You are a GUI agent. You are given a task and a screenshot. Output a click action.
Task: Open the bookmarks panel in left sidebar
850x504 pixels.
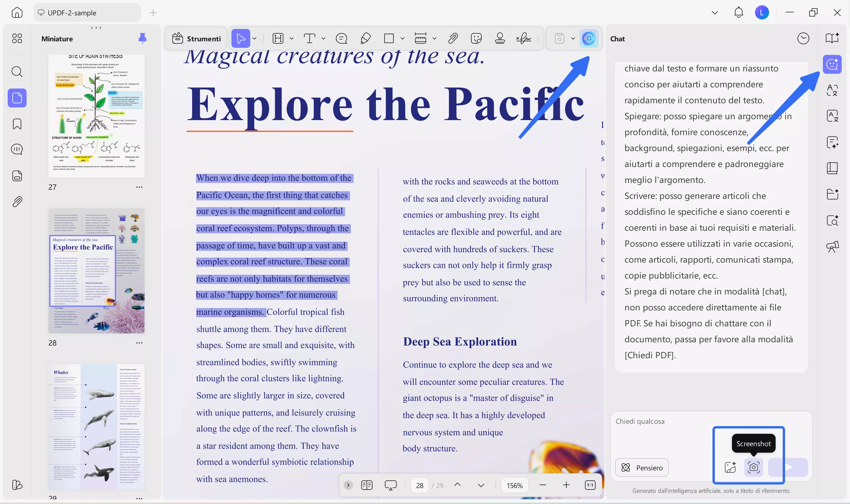(x=17, y=124)
